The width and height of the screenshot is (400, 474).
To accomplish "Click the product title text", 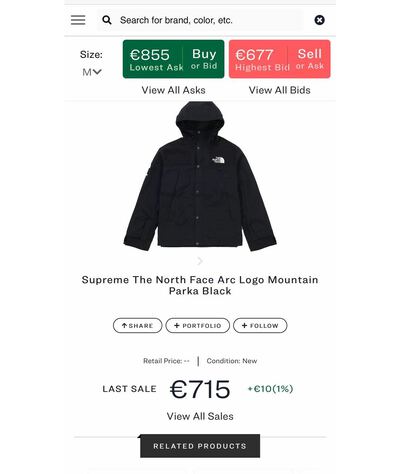I will tap(200, 285).
